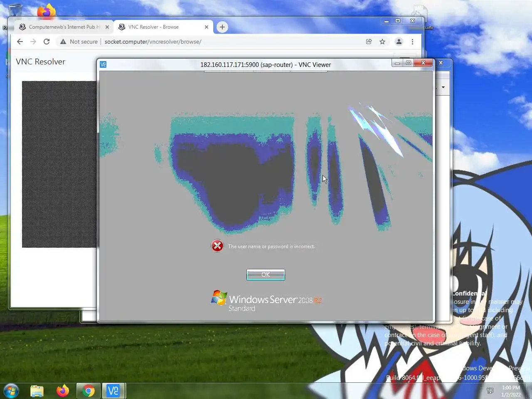Select the VNC Viewer taskbar button
The width and height of the screenshot is (532, 399).
click(113, 391)
